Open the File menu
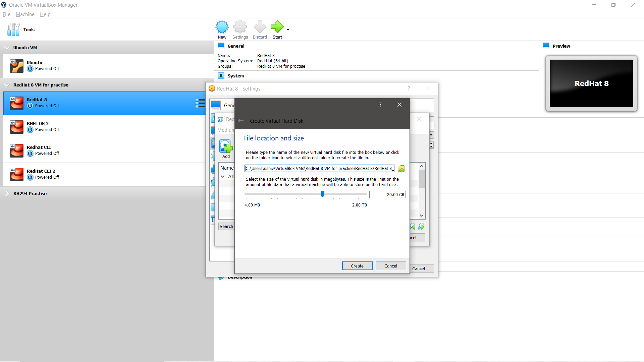This screenshot has width=644, height=362. click(6, 14)
